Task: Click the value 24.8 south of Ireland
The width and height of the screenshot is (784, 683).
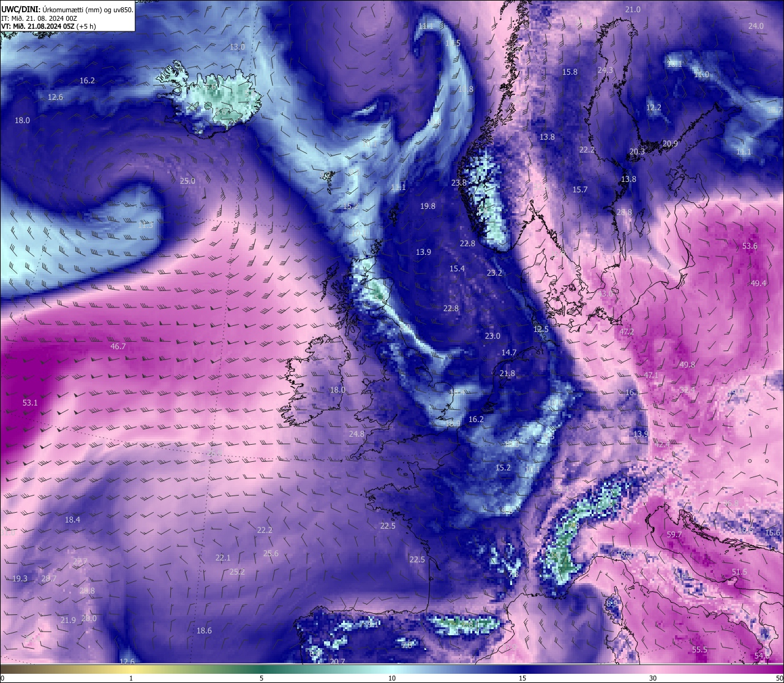Action: click(356, 434)
